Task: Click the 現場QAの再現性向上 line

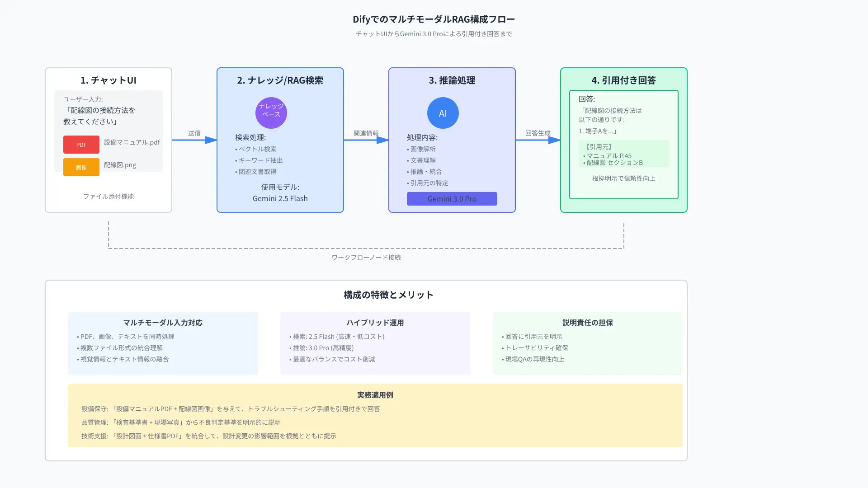Action: (533, 359)
